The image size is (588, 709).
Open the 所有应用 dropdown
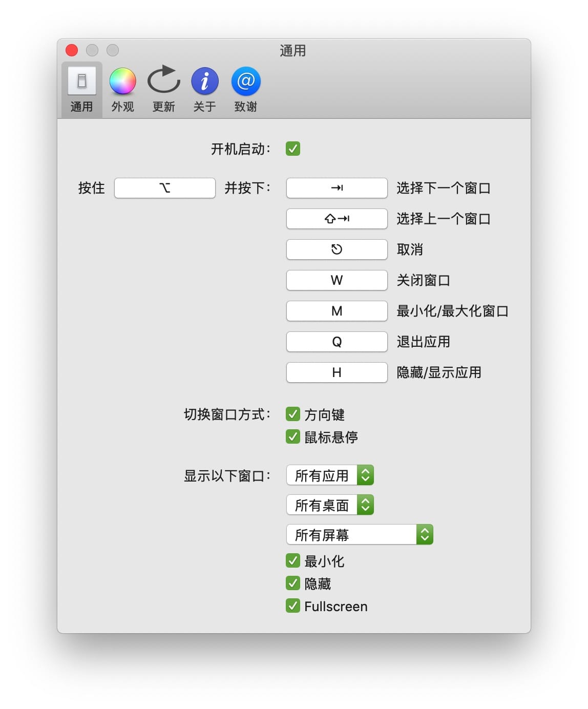tap(330, 475)
